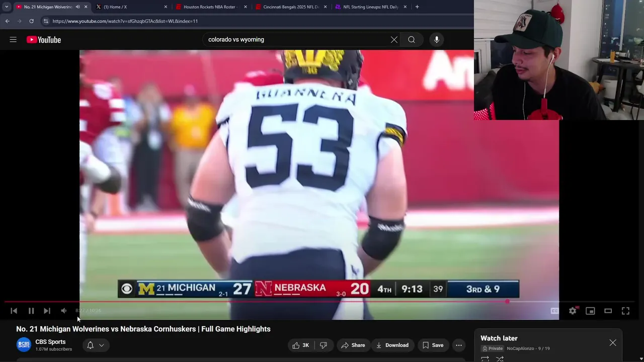Mute audio on the Michigan tab speaker icon
The width and height of the screenshot is (644, 362).
pos(78,7)
